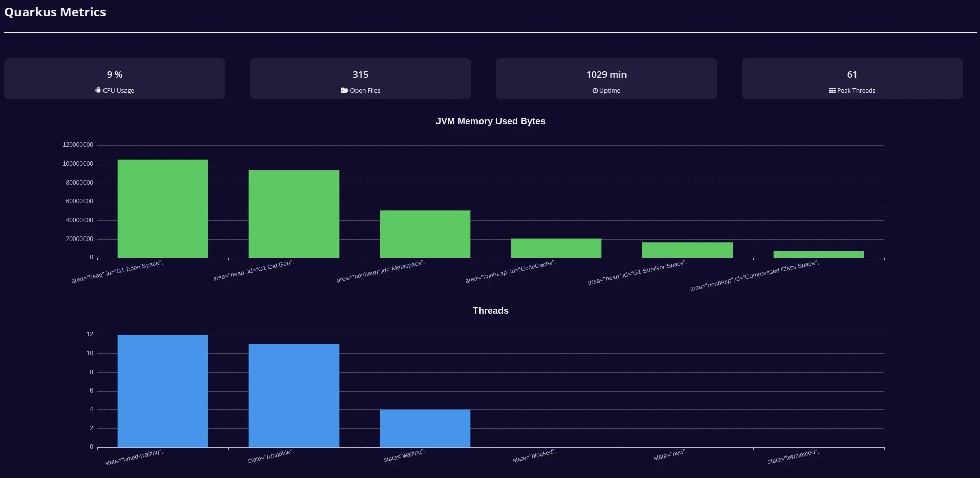The width and height of the screenshot is (980, 478).
Task: Click the 20000000 memory axis value
Action: pyautogui.click(x=79, y=239)
